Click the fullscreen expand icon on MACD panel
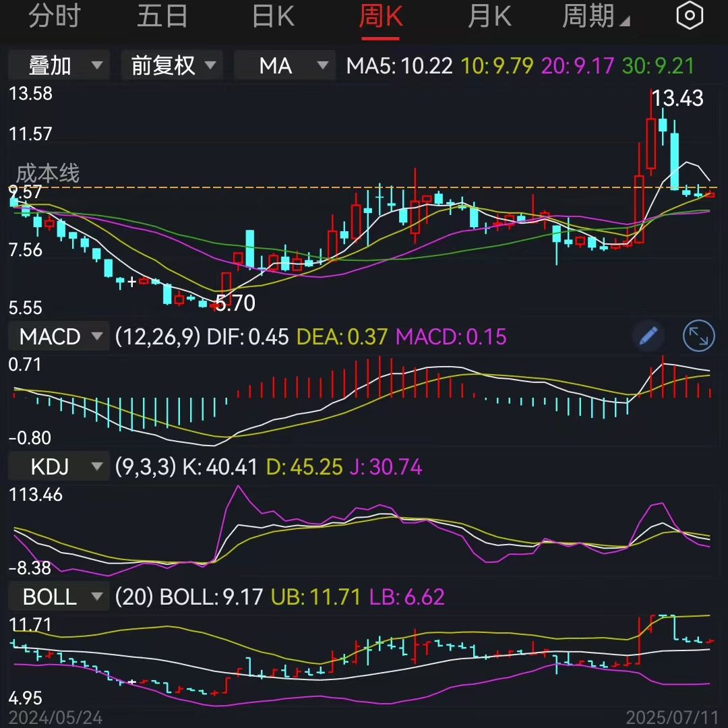728x728 pixels. pyautogui.click(x=698, y=336)
